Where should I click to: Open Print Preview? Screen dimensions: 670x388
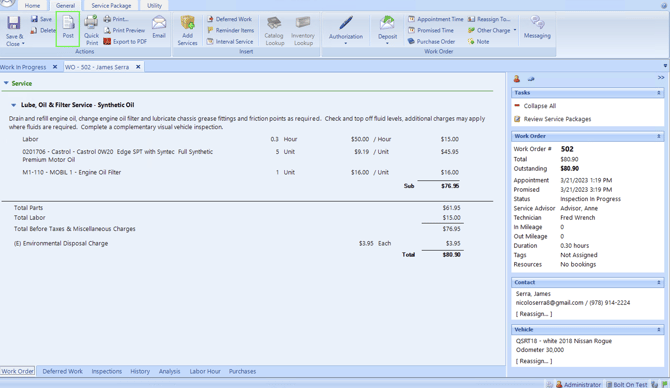click(124, 30)
